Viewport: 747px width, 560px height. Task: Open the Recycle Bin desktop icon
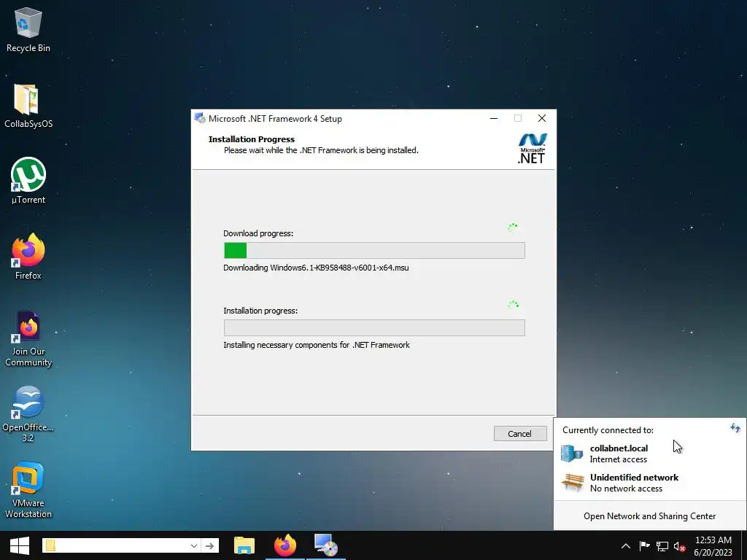click(28, 29)
